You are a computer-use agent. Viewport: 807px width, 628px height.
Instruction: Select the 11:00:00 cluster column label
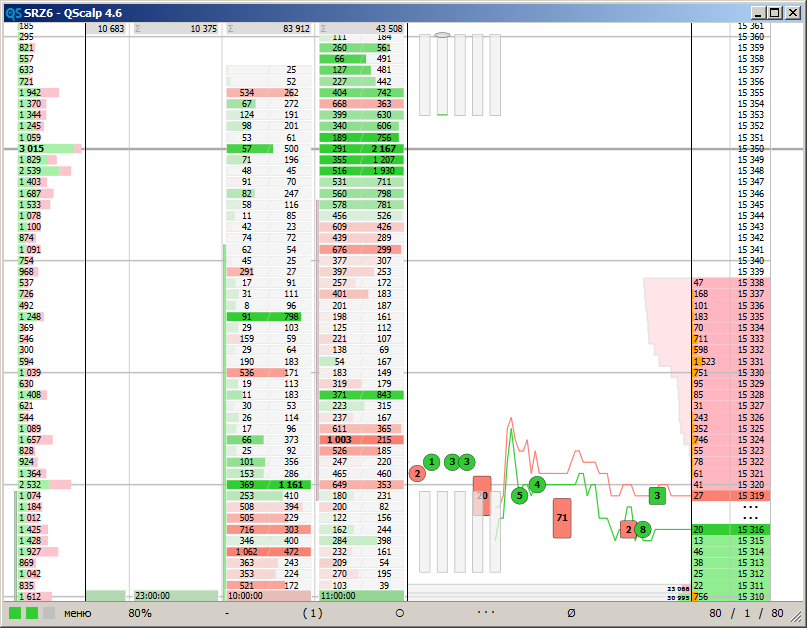point(340,595)
